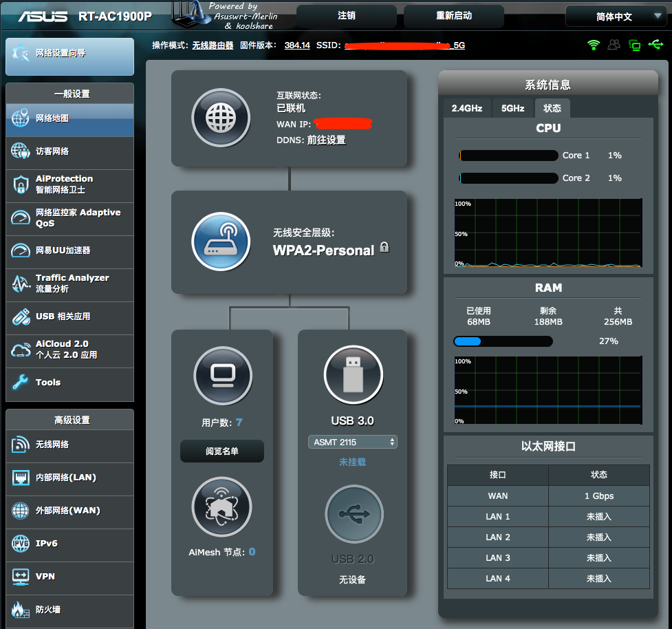Click the RAM usage progress bar
The image size is (672, 629).
tap(503, 341)
